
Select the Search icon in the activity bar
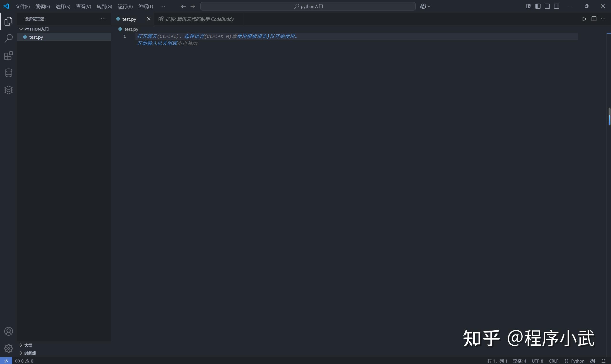pos(9,38)
